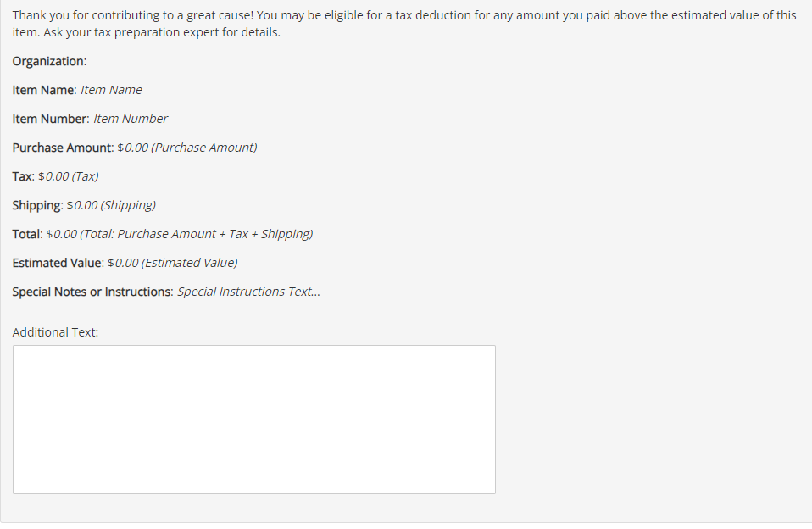Click the Item Name placeholder text

point(111,90)
